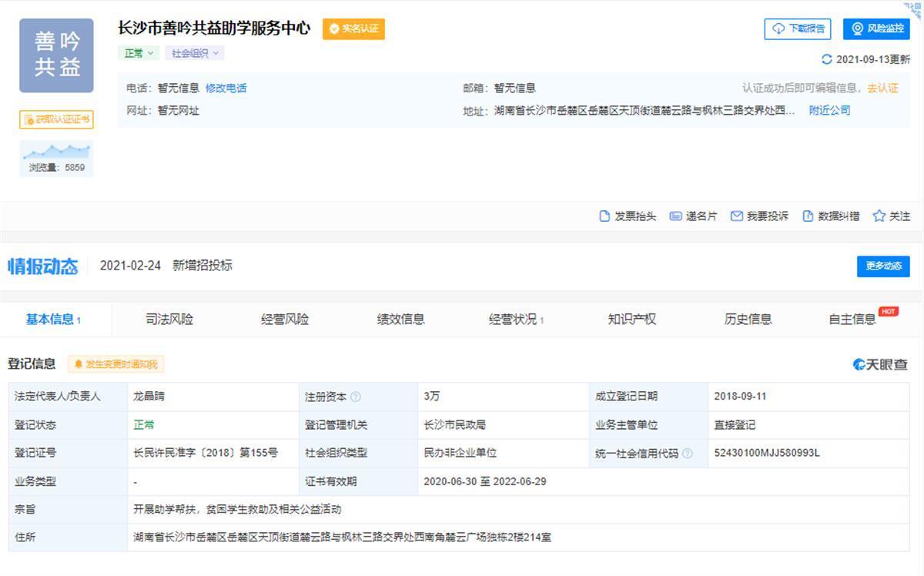Follow the company with 关注 star

891,216
